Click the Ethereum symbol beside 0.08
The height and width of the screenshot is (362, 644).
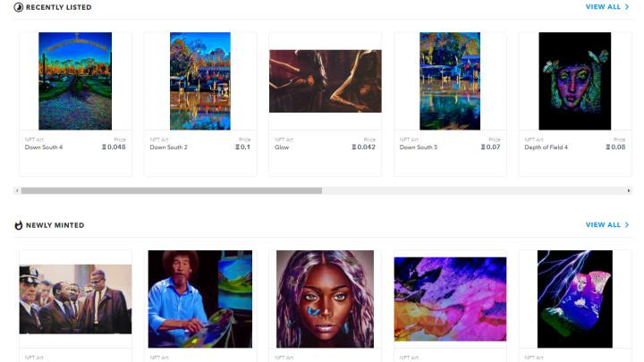click(608, 147)
